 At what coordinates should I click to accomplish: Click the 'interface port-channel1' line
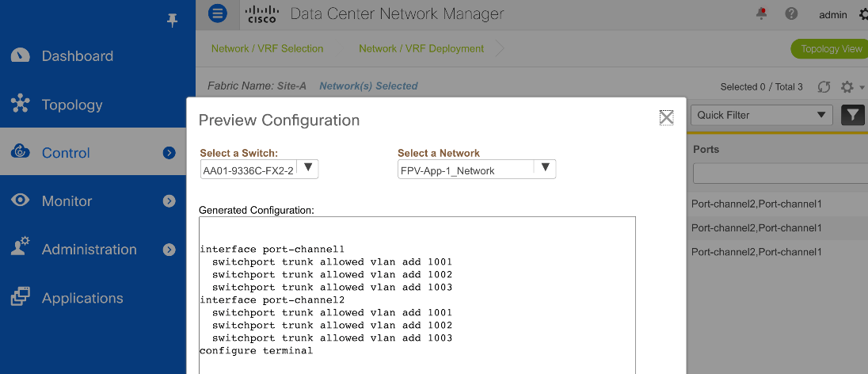[272, 250]
